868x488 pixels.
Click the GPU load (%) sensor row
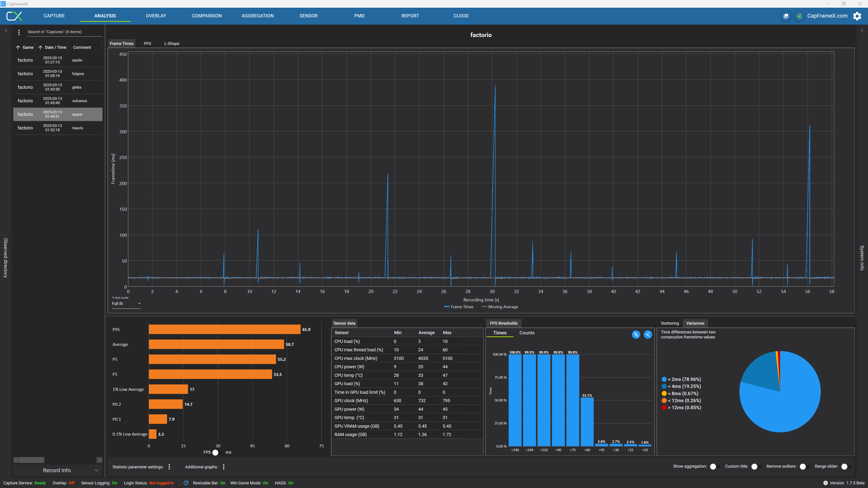coord(407,384)
